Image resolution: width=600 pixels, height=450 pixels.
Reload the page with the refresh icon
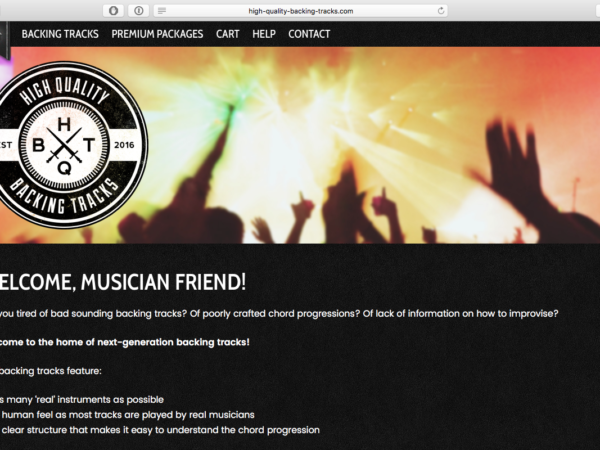coord(441,11)
